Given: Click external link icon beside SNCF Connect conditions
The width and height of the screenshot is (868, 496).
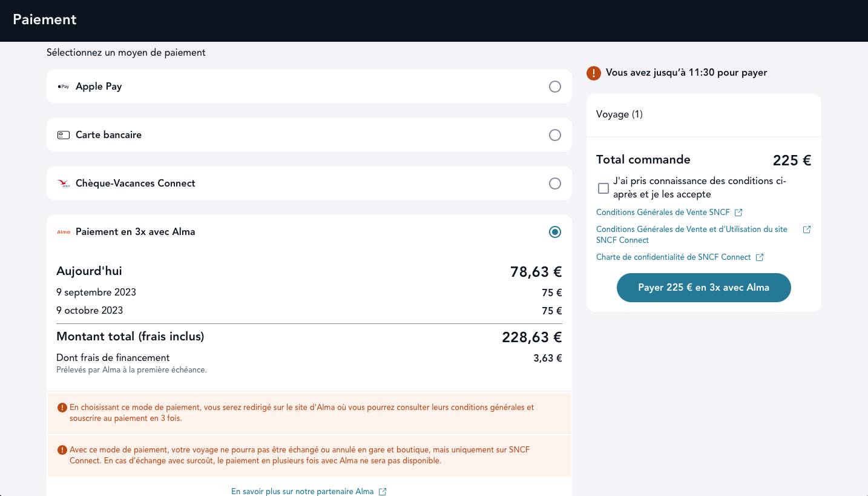Looking at the screenshot, I should click(x=806, y=230).
